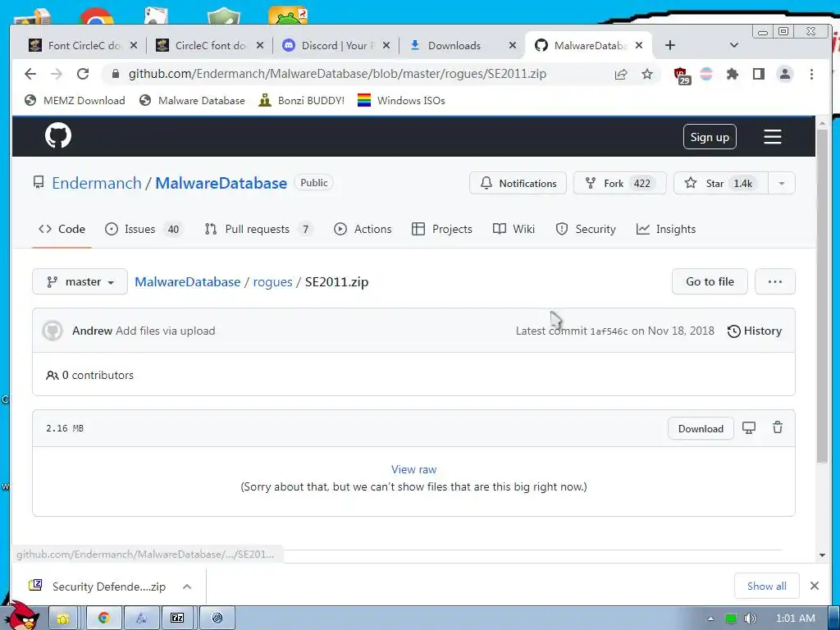Image resolution: width=840 pixels, height=630 pixels.
Task: Open commit 1af546c link
Action: pyautogui.click(x=609, y=331)
